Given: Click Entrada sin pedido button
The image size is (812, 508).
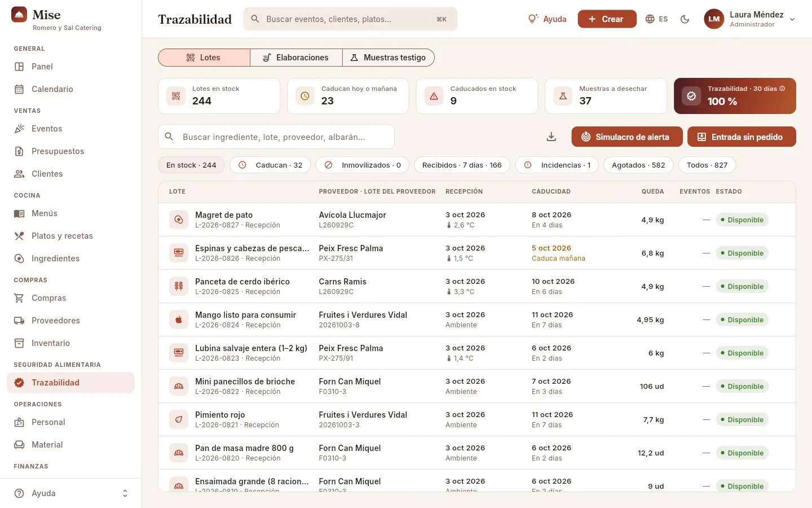Looking at the screenshot, I should pyautogui.click(x=742, y=137).
